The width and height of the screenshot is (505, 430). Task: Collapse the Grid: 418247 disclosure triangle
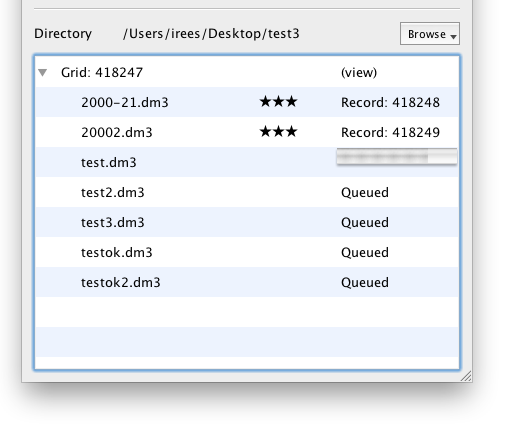[x=42, y=72]
